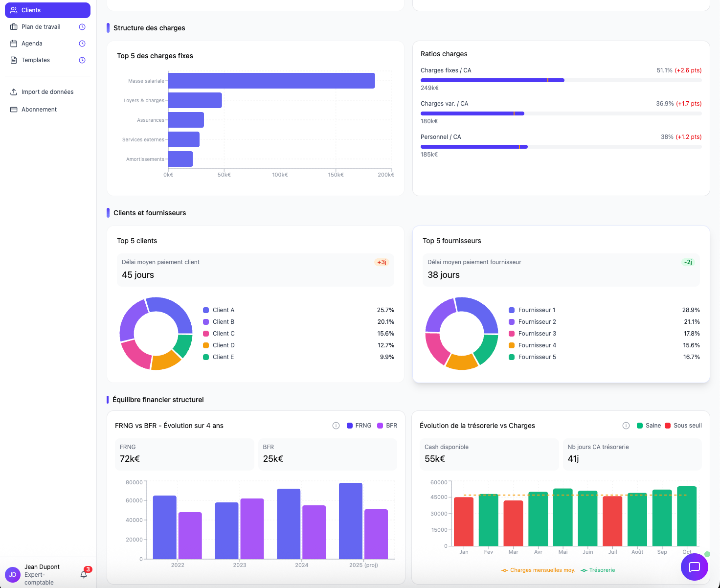This screenshot has width=720, height=588.
Task: Click the clock icon next to Templates
Action: tap(82, 60)
